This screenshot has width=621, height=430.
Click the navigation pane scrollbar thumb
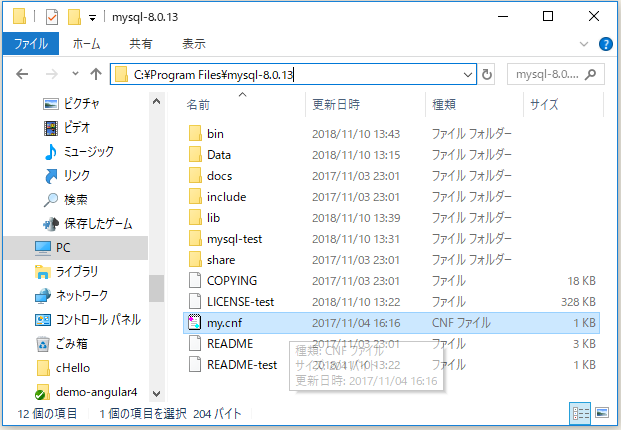156,288
